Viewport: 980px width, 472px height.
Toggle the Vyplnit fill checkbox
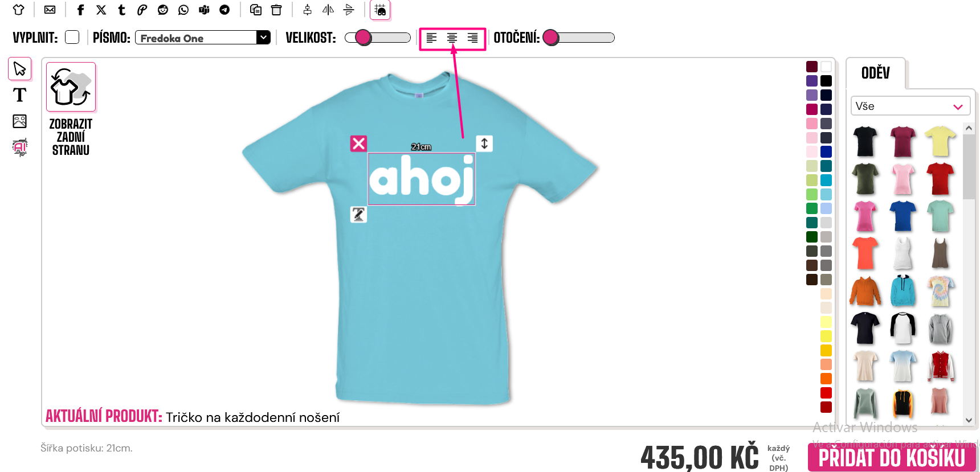pyautogui.click(x=72, y=38)
